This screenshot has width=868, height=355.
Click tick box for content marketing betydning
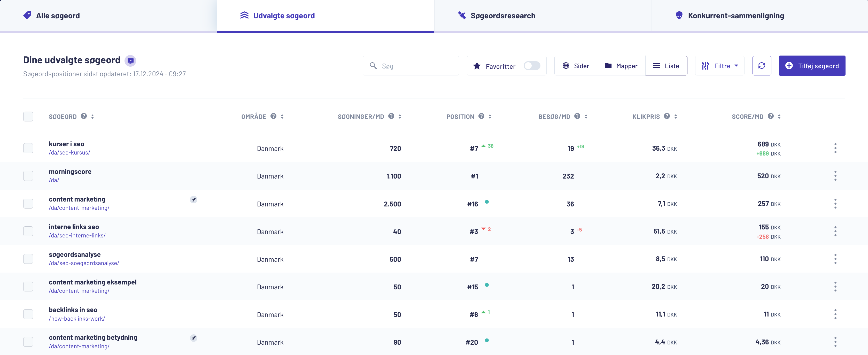[x=28, y=342]
